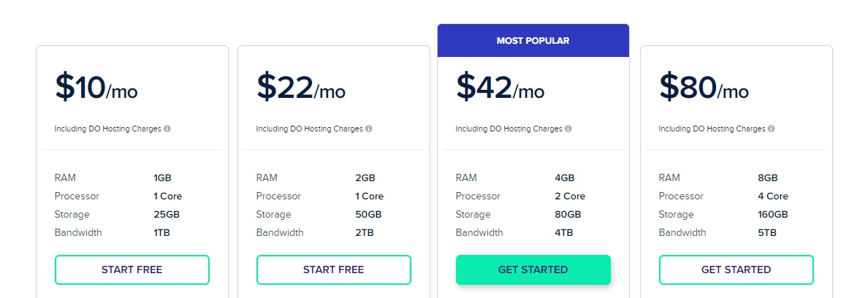The height and width of the screenshot is (298, 868).
Task: Click info icon on the $22 plan
Action: click(369, 129)
